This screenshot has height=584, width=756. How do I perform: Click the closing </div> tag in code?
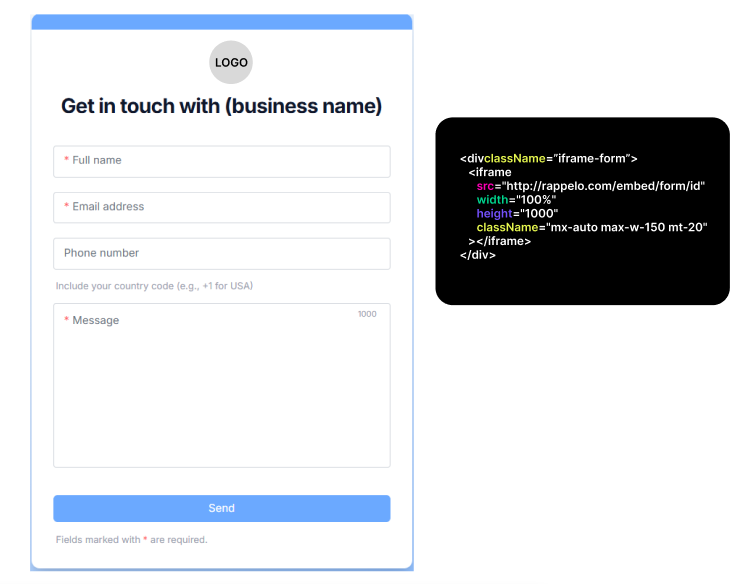[478, 255]
